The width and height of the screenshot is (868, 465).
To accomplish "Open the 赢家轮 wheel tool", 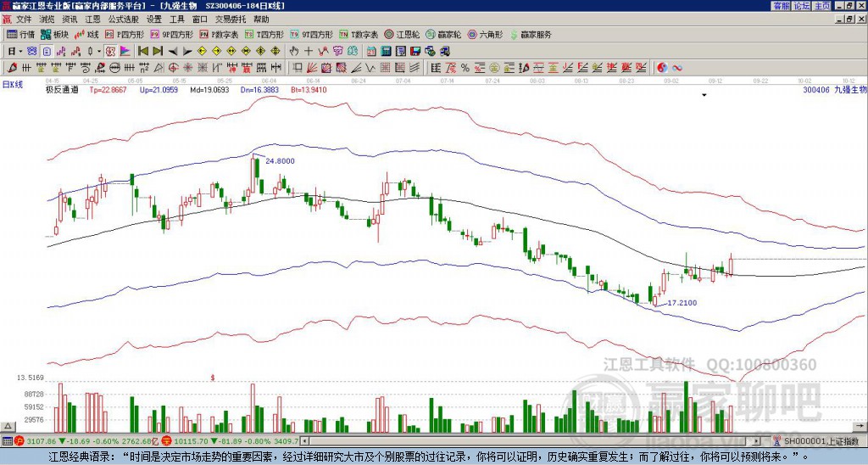I will point(444,34).
